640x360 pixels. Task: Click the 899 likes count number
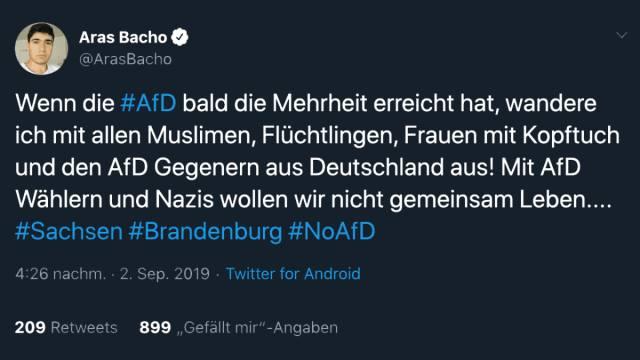(155, 327)
